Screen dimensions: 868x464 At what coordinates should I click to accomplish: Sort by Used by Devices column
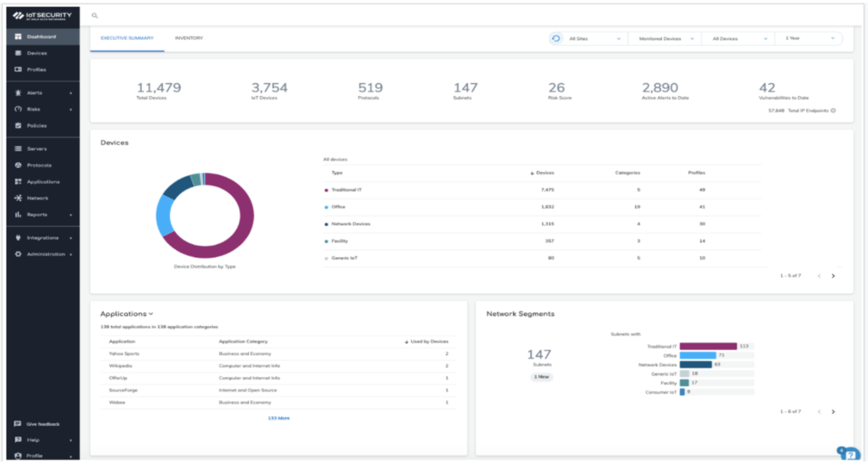coord(427,342)
